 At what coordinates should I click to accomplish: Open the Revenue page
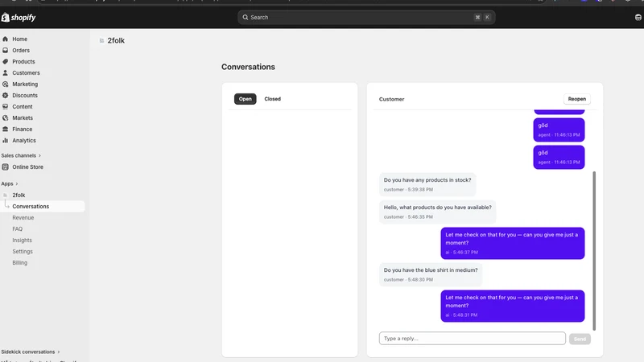point(23,217)
